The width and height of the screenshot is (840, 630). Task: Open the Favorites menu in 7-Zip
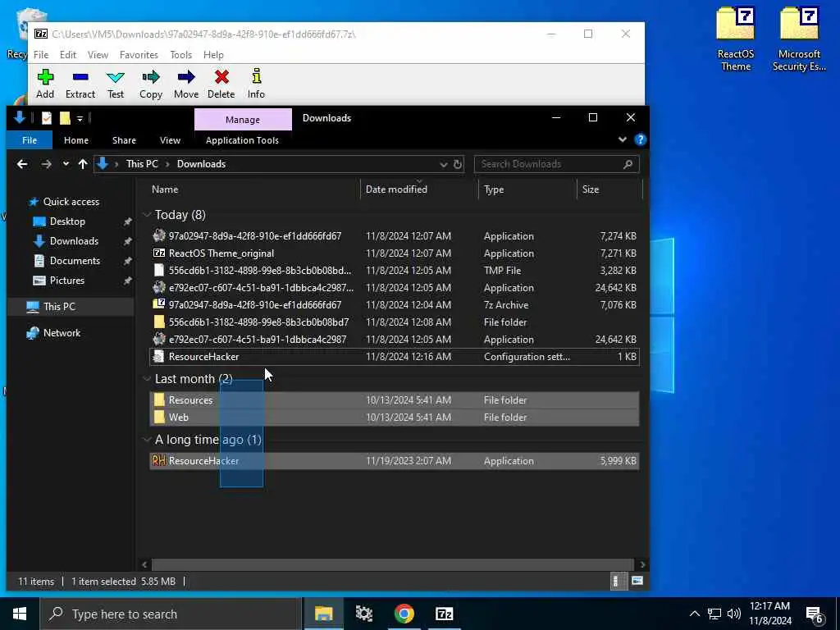139,55
